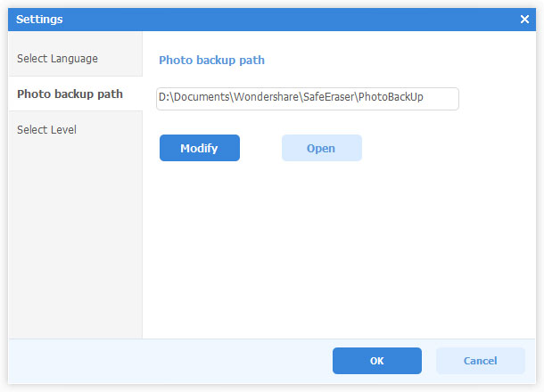Click the Open button for backup folder
Screen dimensions: 544x392
click(x=321, y=148)
